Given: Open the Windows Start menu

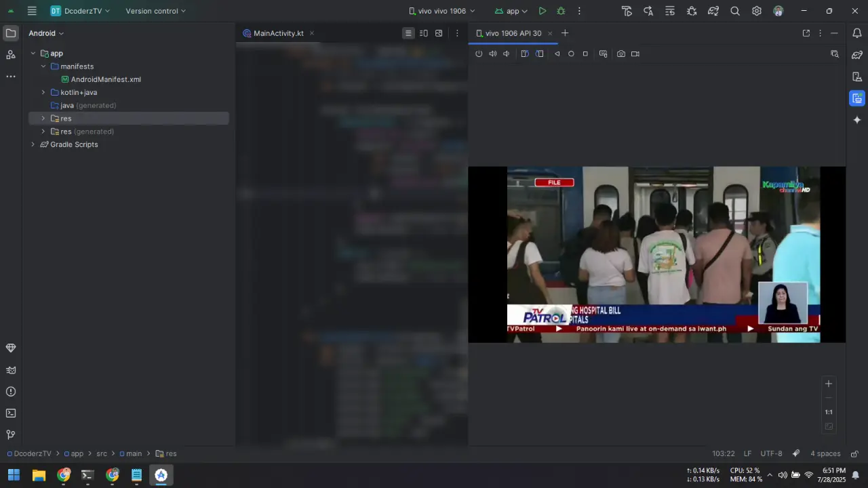Looking at the screenshot, I should click(x=14, y=475).
